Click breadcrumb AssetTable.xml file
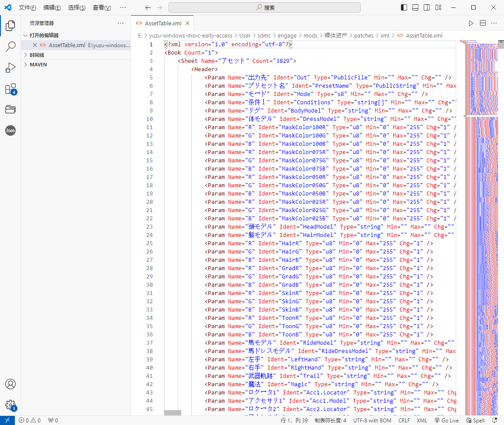This screenshot has height=425, width=504. [424, 36]
